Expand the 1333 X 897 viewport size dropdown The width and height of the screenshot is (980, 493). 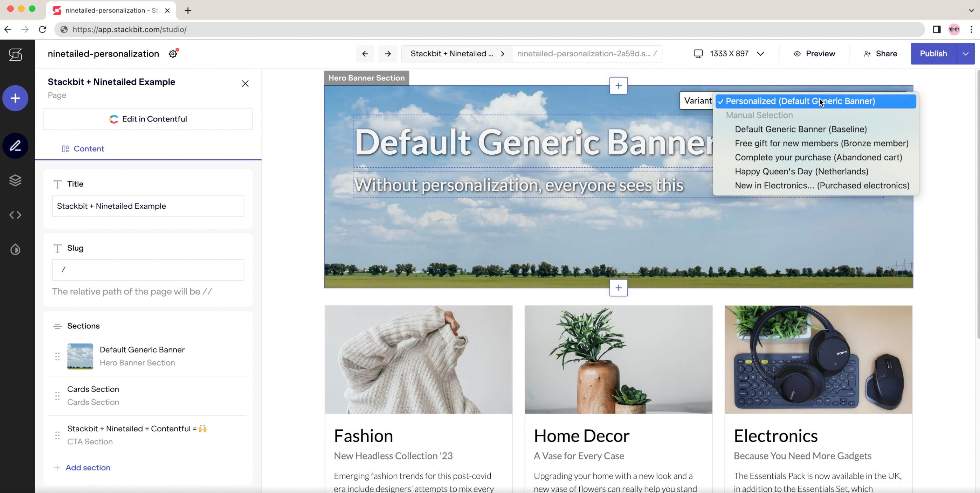point(760,54)
